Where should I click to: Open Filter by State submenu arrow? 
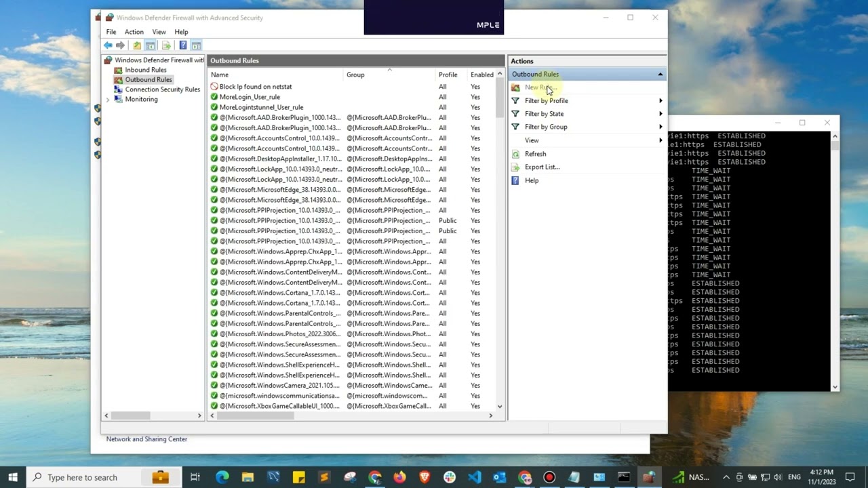click(x=660, y=114)
